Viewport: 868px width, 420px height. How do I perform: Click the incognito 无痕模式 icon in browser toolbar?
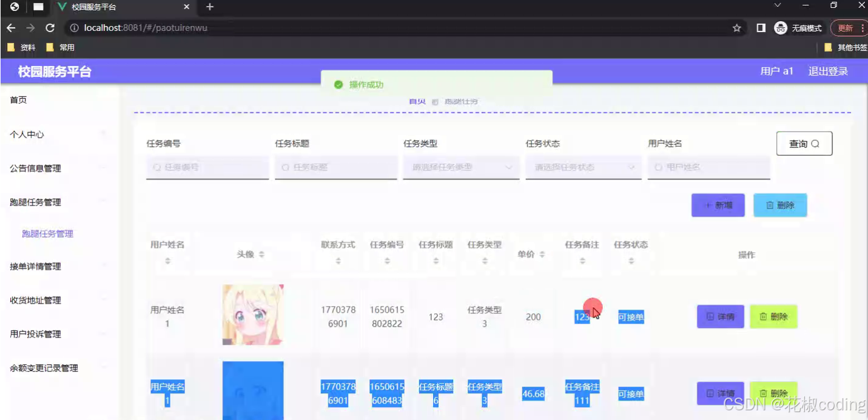(779, 28)
